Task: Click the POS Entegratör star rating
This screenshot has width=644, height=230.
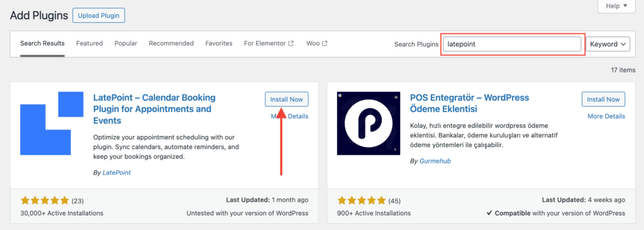Action: coord(362,201)
